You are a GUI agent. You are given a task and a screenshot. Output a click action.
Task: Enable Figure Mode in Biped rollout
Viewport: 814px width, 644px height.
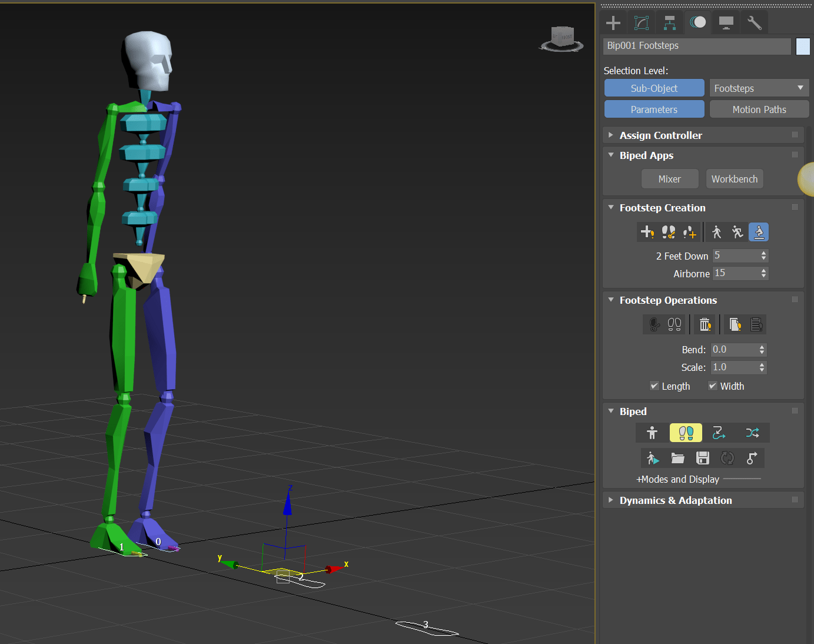coord(652,433)
